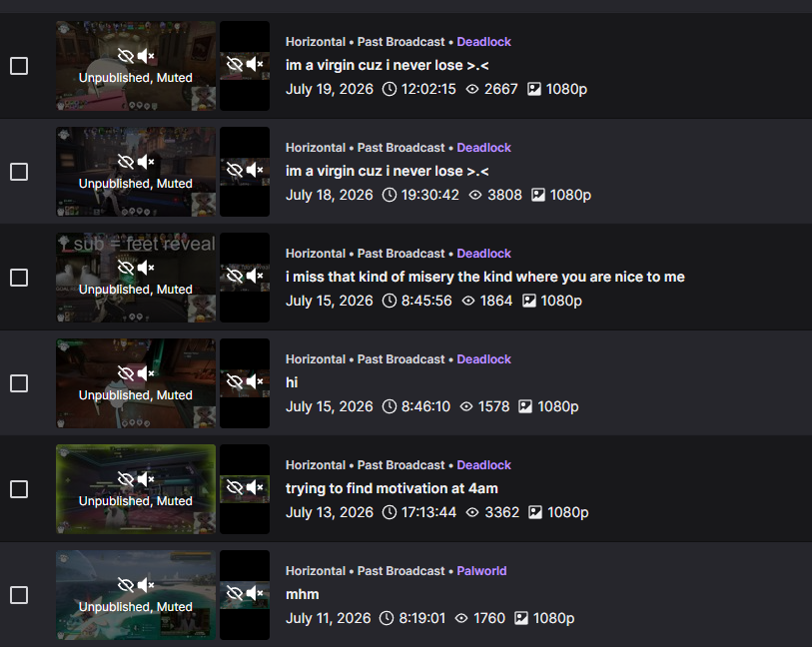Image resolution: width=812 pixels, height=647 pixels.
Task: Click the small vertical preview of the July 18 video
Action: pyautogui.click(x=245, y=172)
